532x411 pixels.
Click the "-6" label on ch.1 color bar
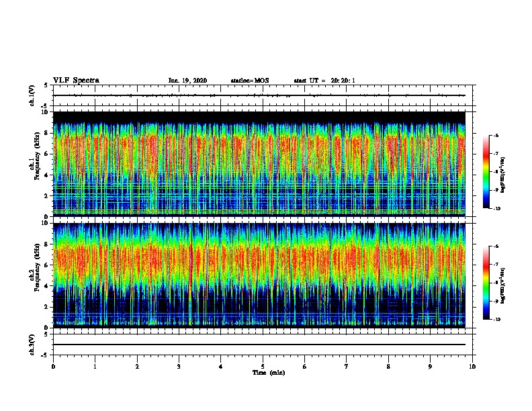(496, 136)
